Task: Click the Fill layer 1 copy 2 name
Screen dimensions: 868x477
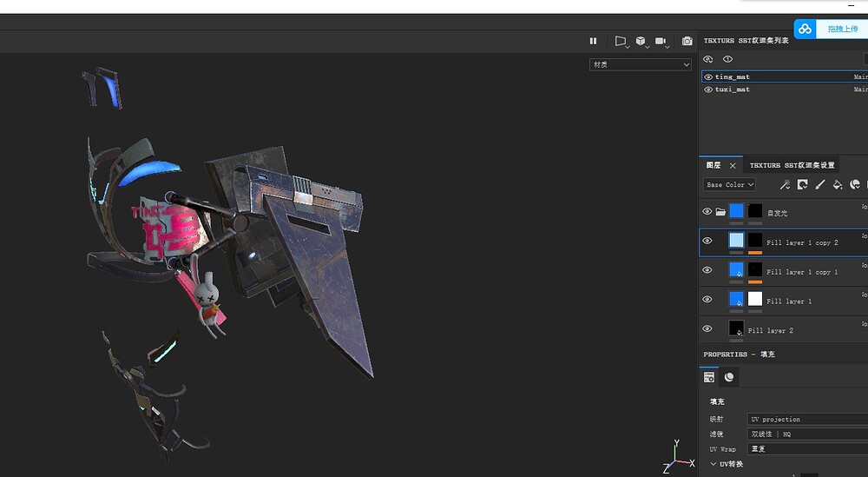Action: point(802,242)
